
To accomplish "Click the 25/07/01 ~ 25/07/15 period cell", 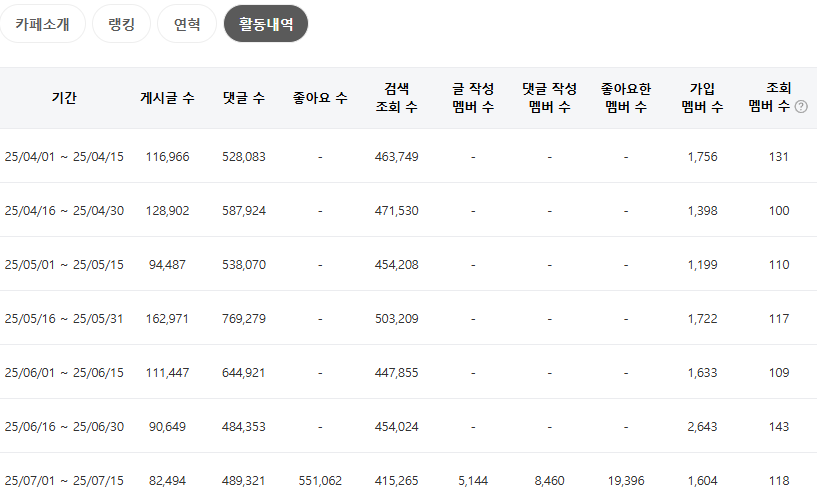I will pyautogui.click(x=64, y=481).
